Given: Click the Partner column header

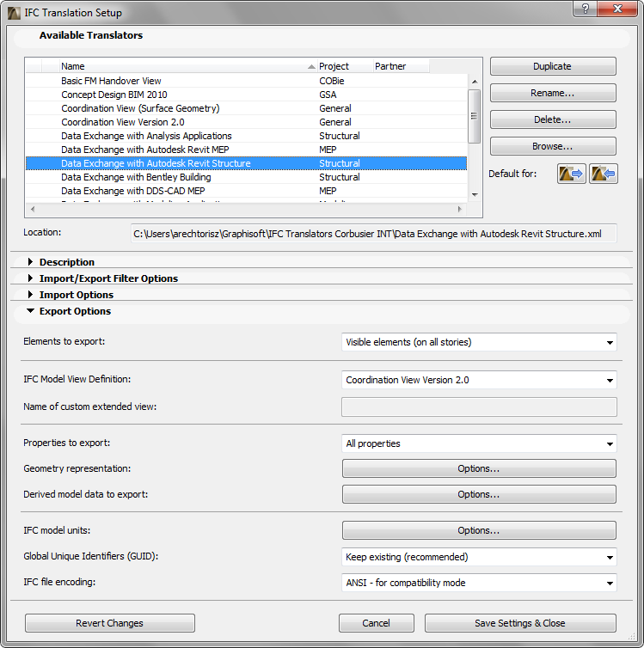Looking at the screenshot, I should pyautogui.click(x=401, y=66).
